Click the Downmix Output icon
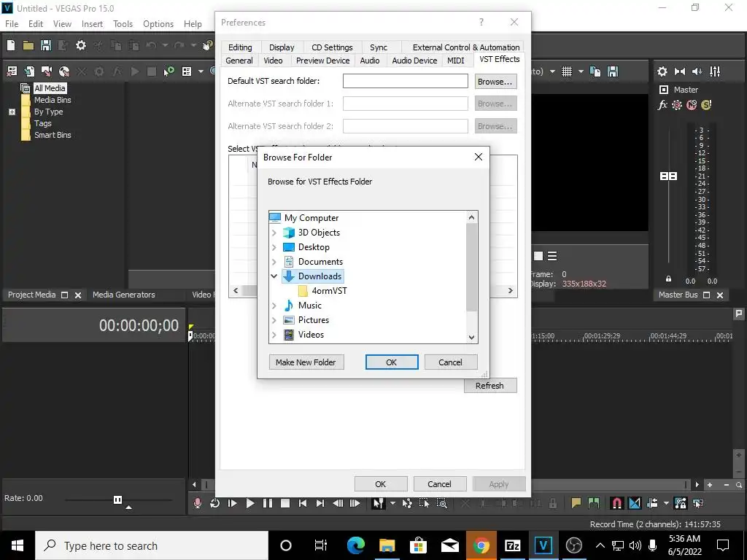 click(680, 71)
